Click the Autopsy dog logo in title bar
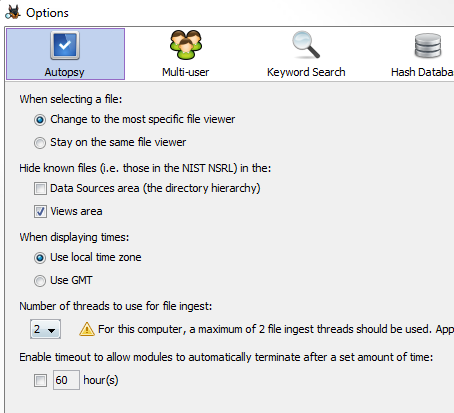454x413 pixels. [13, 12]
